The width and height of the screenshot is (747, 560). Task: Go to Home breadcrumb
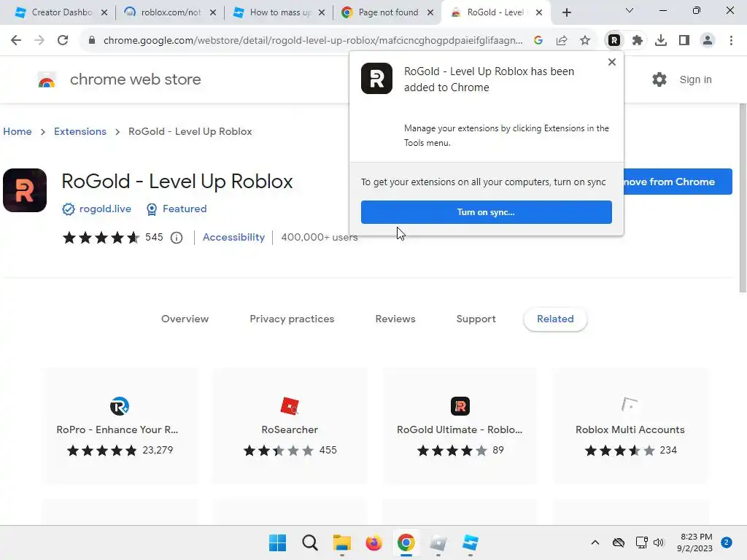click(x=18, y=131)
